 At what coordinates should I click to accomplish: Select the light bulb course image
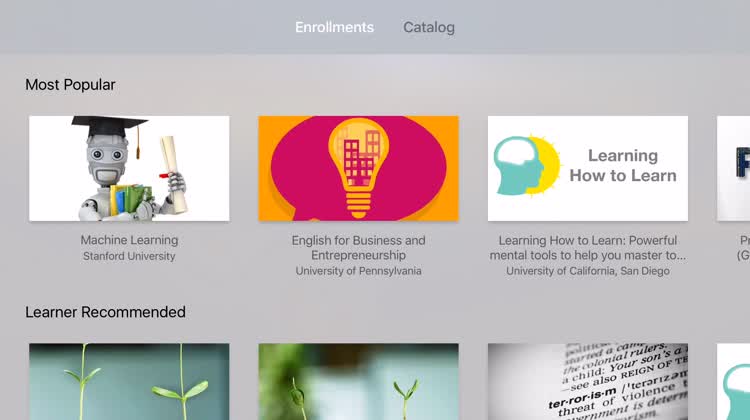(x=358, y=168)
